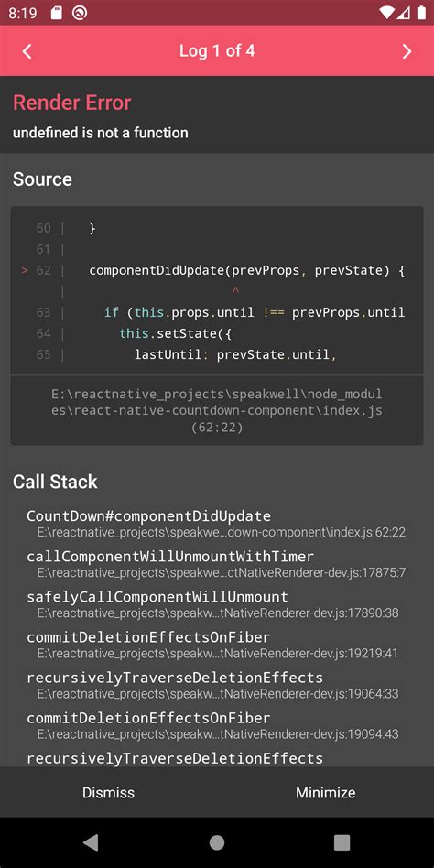Image resolution: width=434 pixels, height=868 pixels.
Task: Tap the SD card status bar icon
Action: click(57, 13)
